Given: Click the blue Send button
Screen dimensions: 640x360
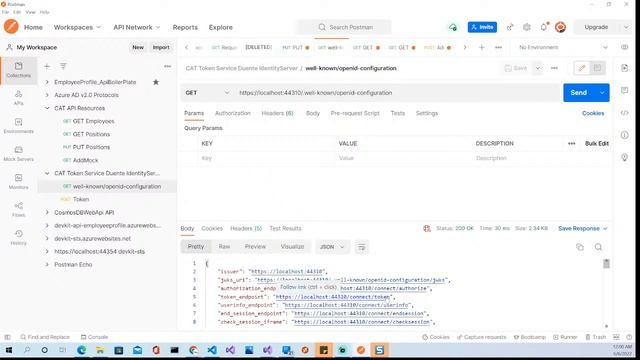Looking at the screenshot, I should click(579, 93).
